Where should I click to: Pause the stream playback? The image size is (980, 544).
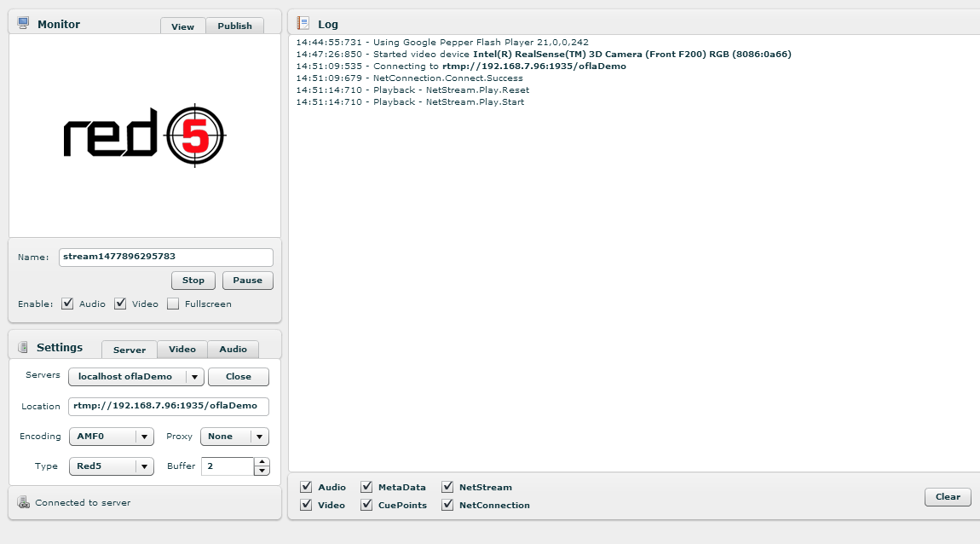click(x=247, y=281)
